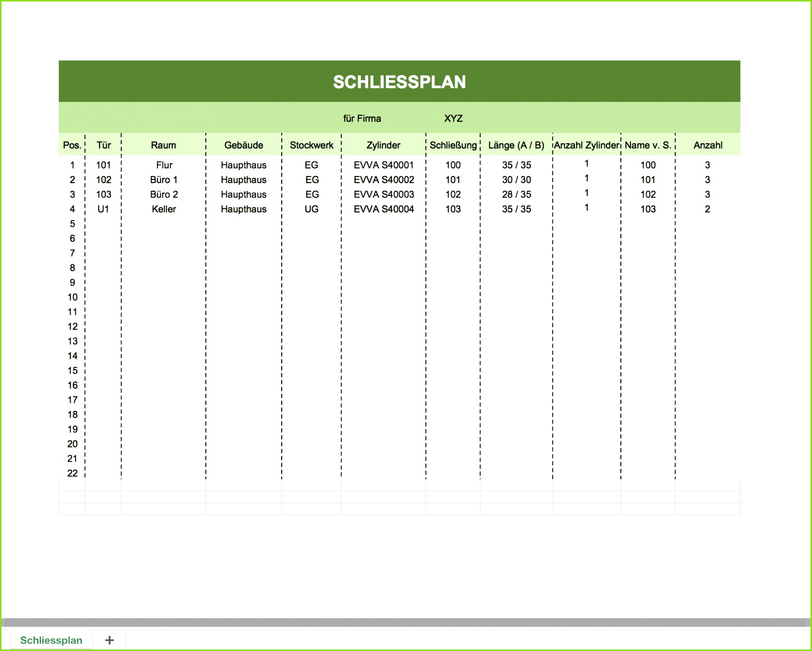Click the cell containing EVVA S40001

(x=384, y=165)
